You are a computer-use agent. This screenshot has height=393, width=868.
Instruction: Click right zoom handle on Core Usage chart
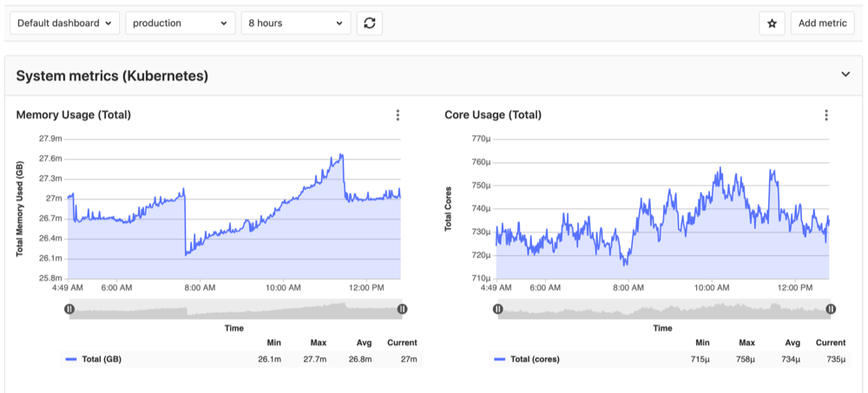(831, 309)
